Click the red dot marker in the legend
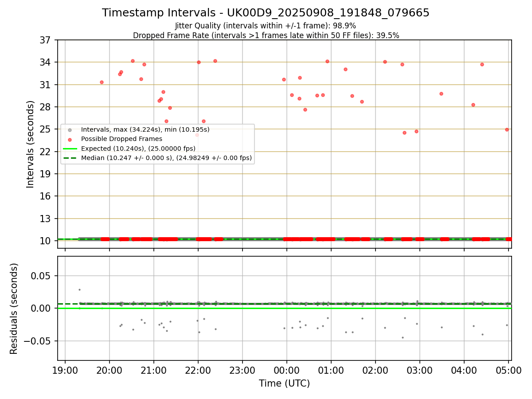Viewport: 532px width, 399px height. coord(69,139)
